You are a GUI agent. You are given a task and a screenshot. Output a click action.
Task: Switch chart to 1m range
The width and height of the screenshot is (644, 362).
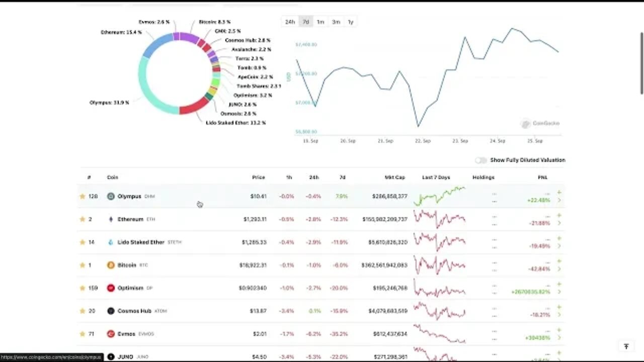[x=320, y=22]
